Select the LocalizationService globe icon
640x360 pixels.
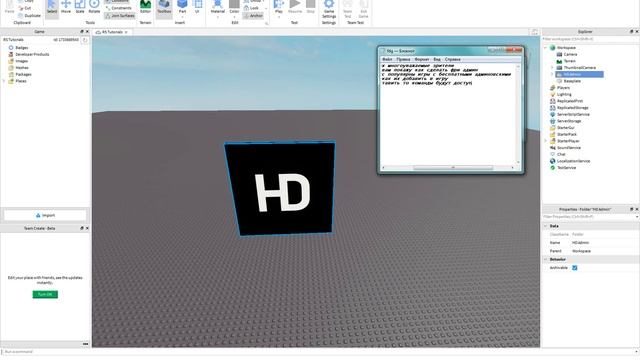(x=553, y=161)
